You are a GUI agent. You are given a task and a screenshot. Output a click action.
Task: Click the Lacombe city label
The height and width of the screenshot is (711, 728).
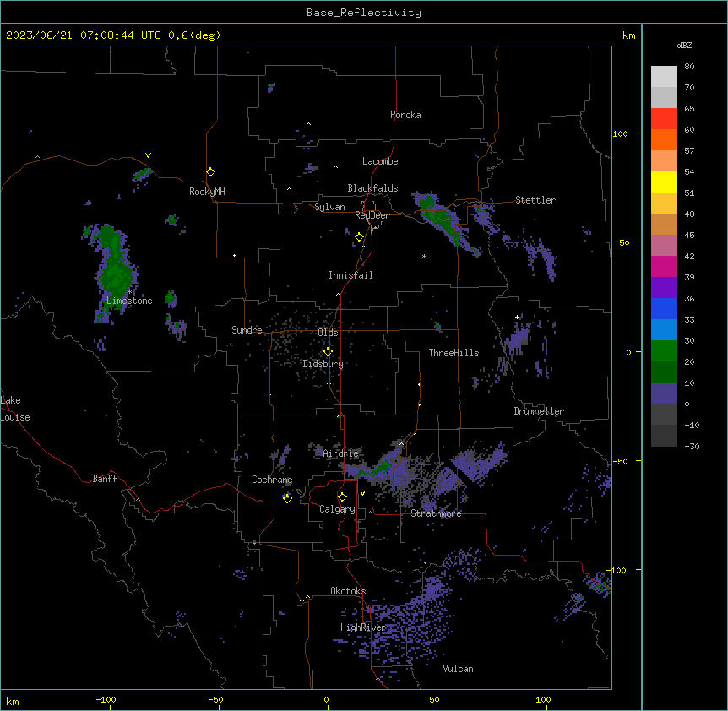(380, 161)
